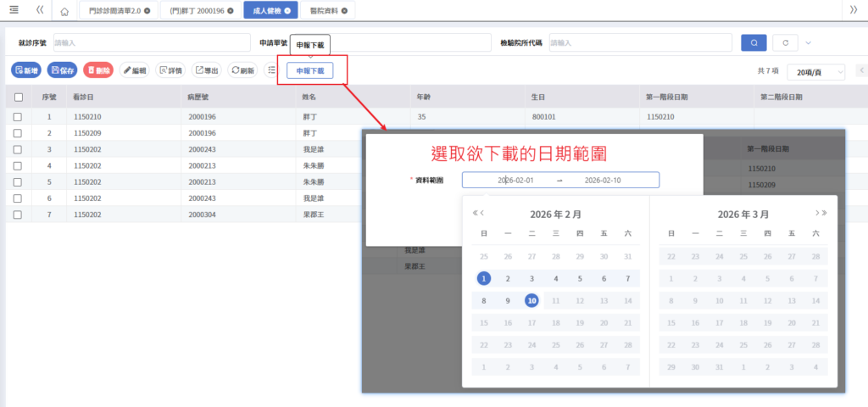868x407 pixels.
Task: Go to next month in calendar
Action: coord(816,214)
